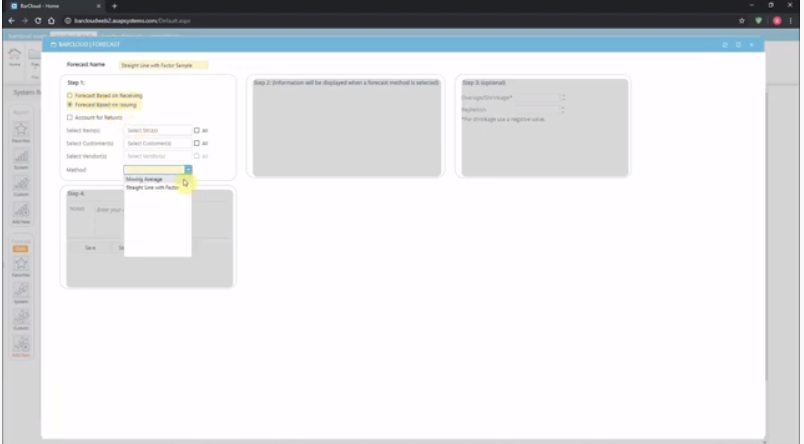804x444 pixels.
Task: Click the Save button in Step 4
Action: pos(90,248)
